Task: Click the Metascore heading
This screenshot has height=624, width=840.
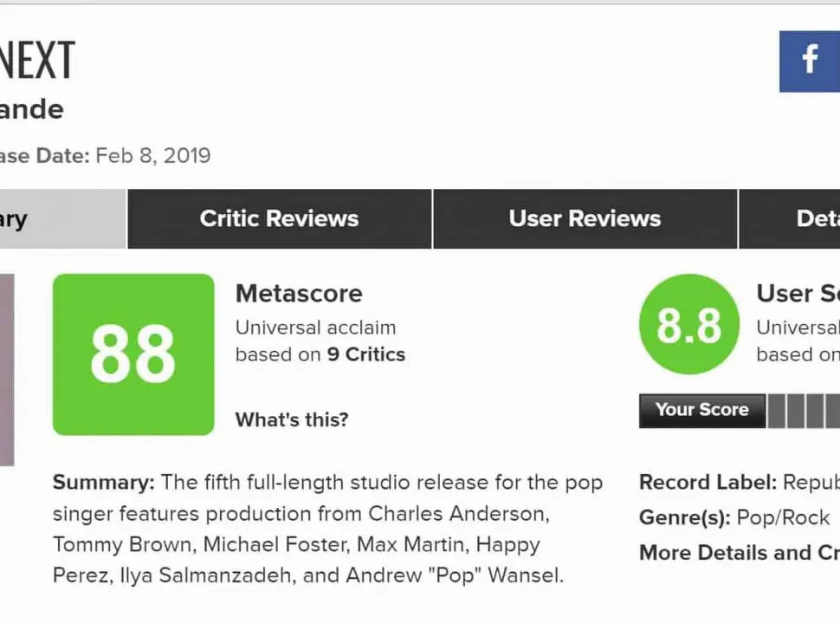Action: [x=299, y=293]
